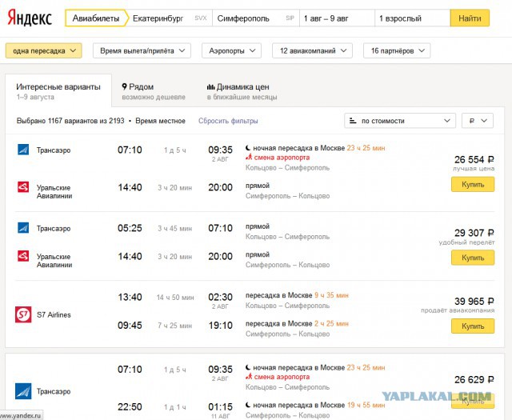Click the продаёт авиакомпания label
Image resolution: width=512 pixels, height=420 pixels.
coord(458,310)
